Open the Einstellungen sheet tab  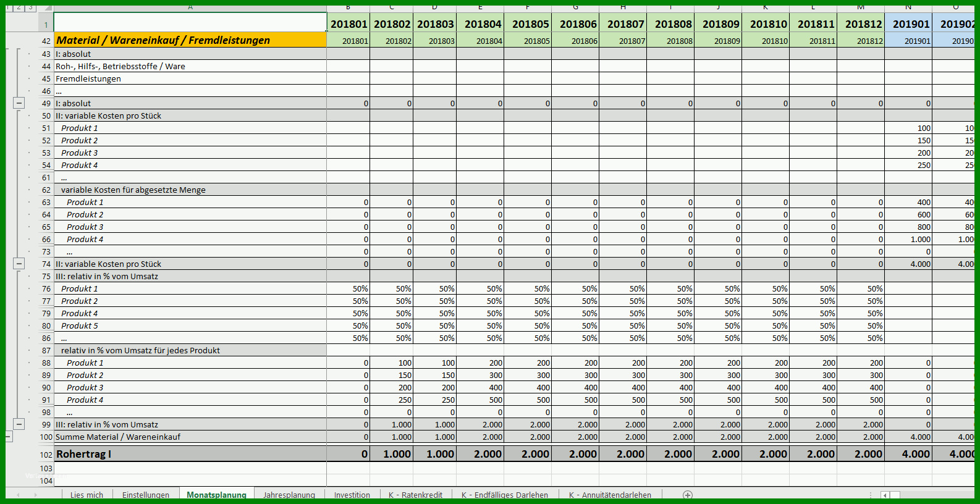coord(146,495)
